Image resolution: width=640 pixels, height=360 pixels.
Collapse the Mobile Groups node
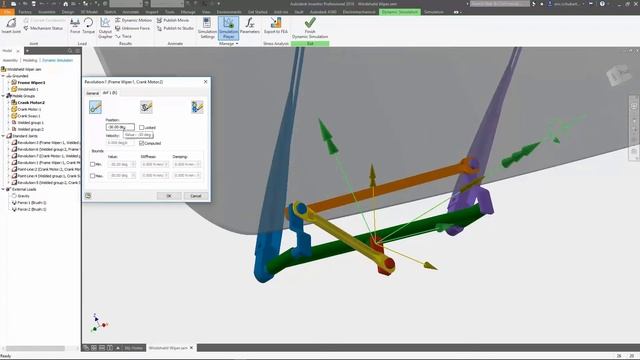(3, 96)
